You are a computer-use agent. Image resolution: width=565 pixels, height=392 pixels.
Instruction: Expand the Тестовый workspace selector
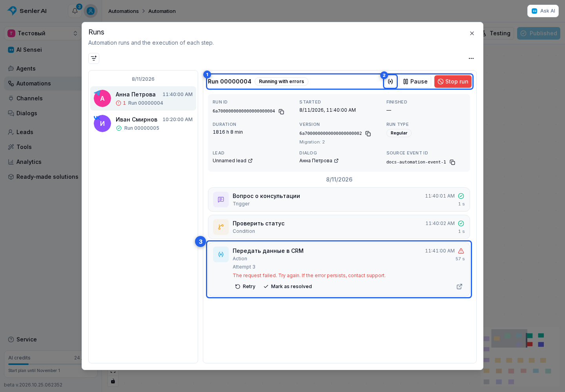43,33
